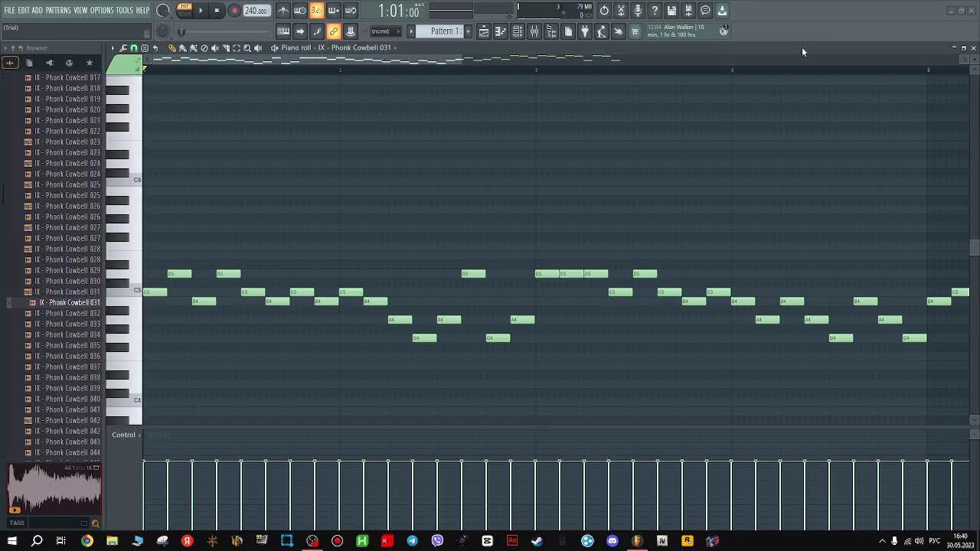980x551 pixels.
Task: Open help with question mark icon
Action: pyautogui.click(x=655, y=11)
